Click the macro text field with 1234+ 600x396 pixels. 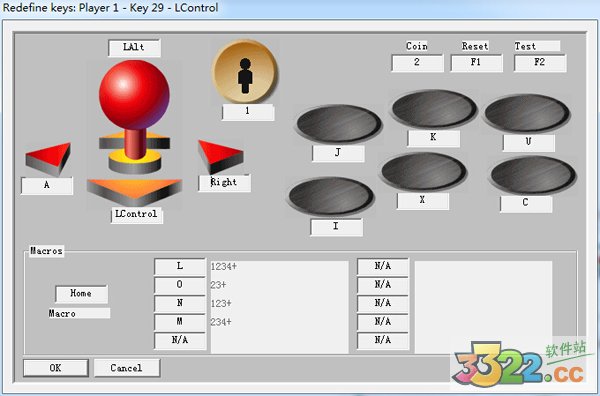(x=279, y=266)
